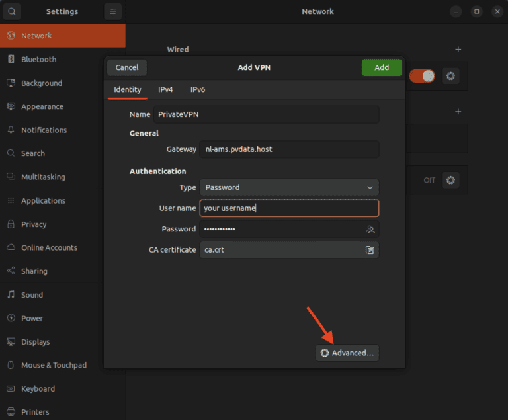
Task: Open the Advanced VPN options
Action: (347, 353)
